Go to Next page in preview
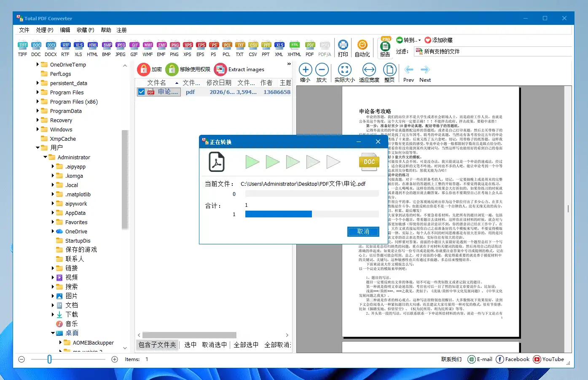 (425, 74)
